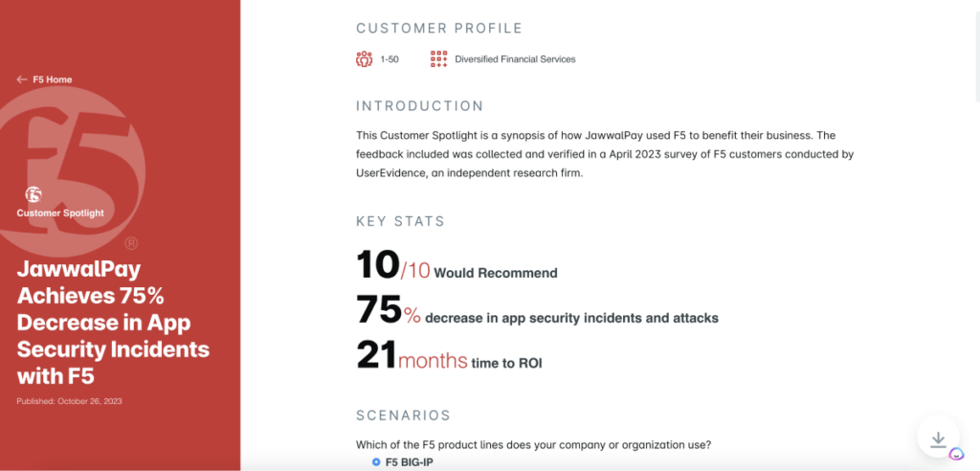Click the F5 BIG-IP label text
980x471 pixels.
click(x=409, y=462)
